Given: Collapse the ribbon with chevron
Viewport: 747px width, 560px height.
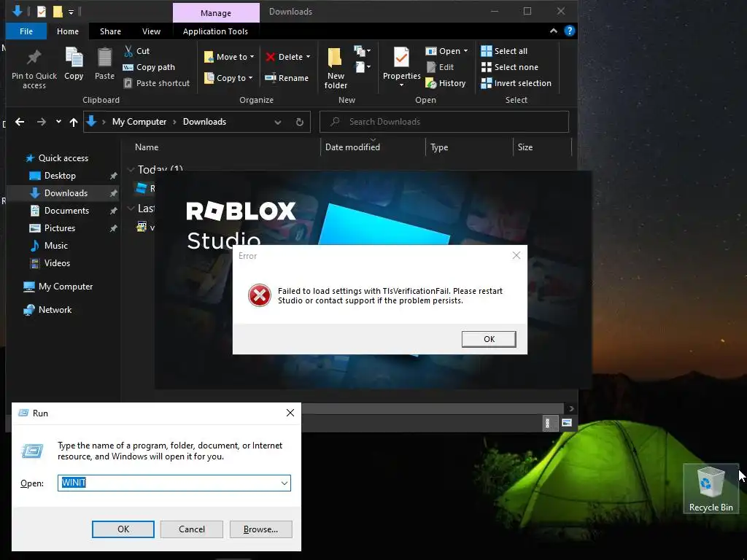Looking at the screenshot, I should coord(553,31).
